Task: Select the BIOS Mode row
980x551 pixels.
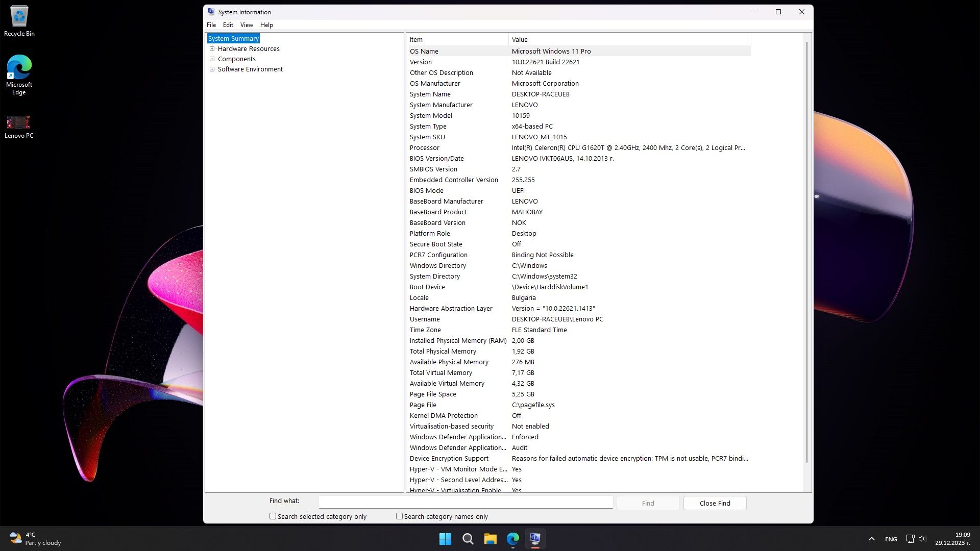Action: pyautogui.click(x=579, y=191)
